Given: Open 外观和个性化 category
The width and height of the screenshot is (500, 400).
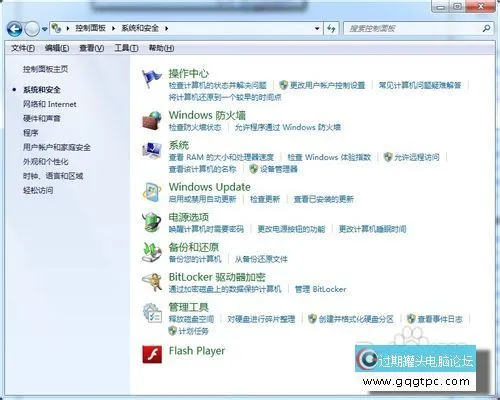Looking at the screenshot, I should pyautogui.click(x=46, y=162).
